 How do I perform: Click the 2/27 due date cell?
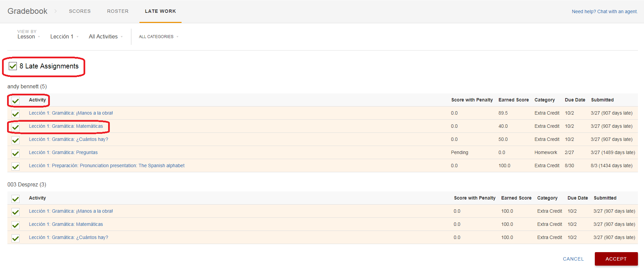[x=569, y=152]
